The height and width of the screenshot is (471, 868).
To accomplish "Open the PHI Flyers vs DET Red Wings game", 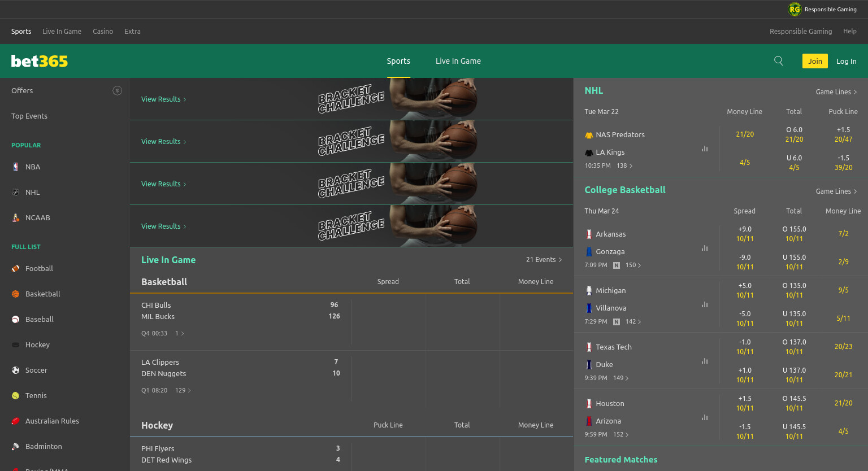I will tap(240, 455).
